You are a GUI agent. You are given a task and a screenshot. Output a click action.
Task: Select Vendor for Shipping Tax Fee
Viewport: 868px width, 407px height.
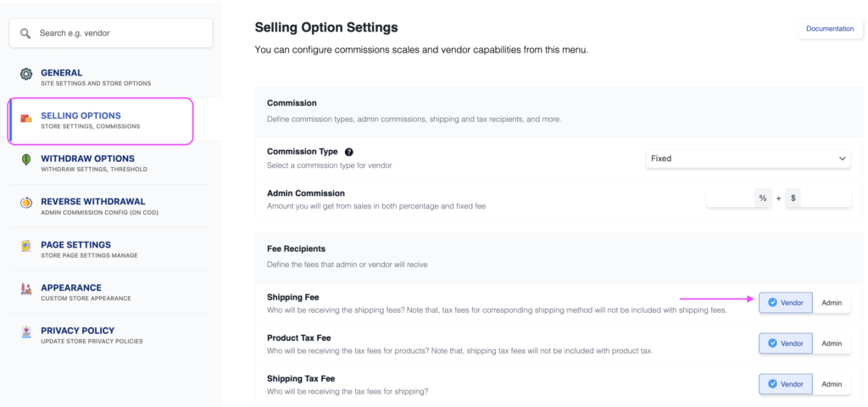tap(785, 384)
